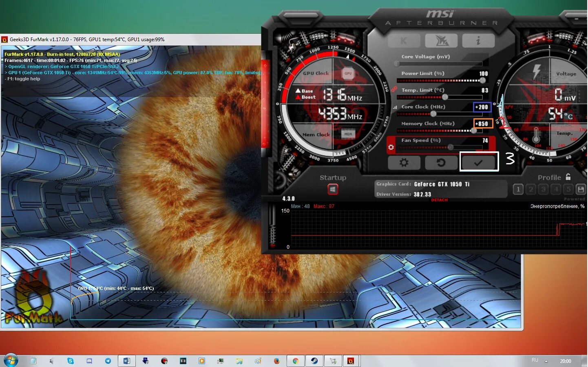Viewport: 588px width, 367px height.
Task: Click the taskbar clock showing 20:00
Action: pos(566,361)
